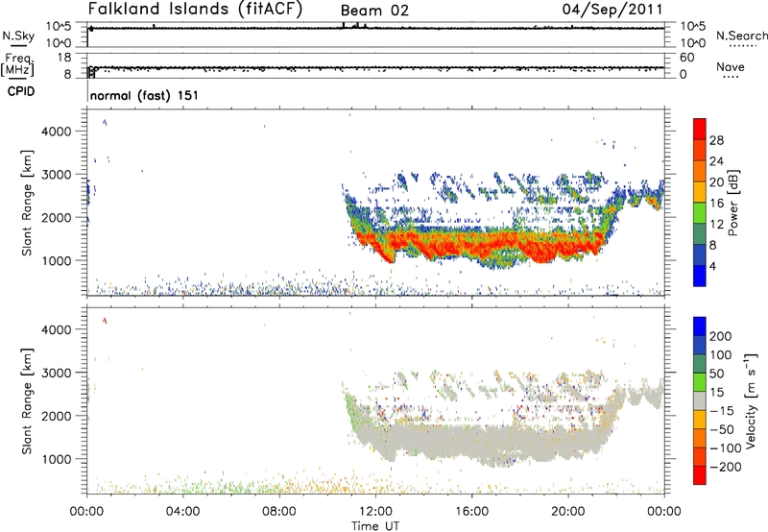Click the 'normal (fast) 151' text
The image size is (768, 532).
tap(145, 95)
